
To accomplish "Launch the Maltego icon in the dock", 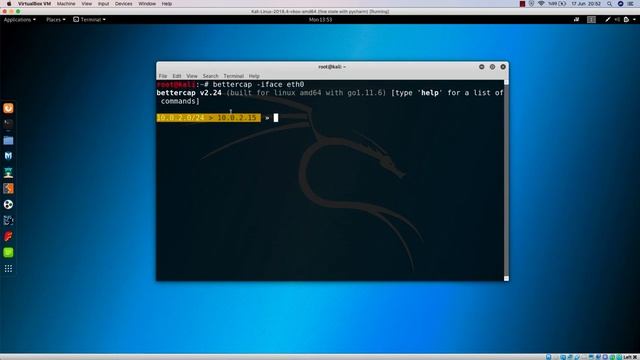I will 8,220.
